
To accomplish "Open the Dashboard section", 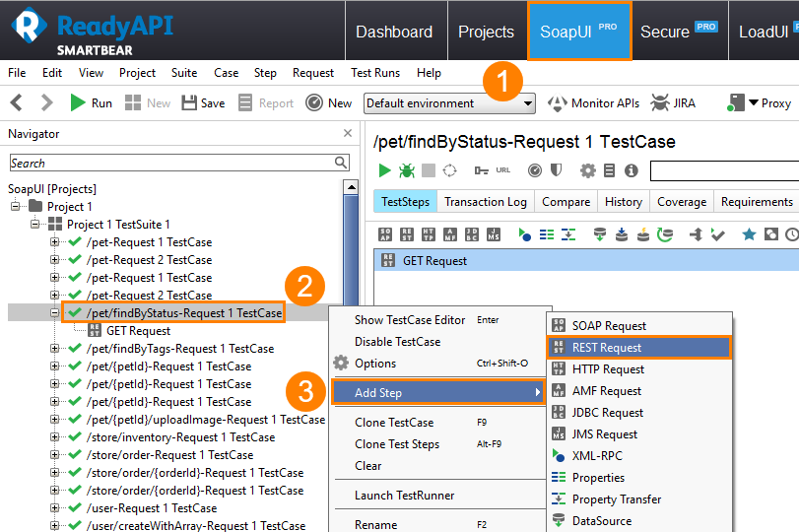I will coord(394,32).
